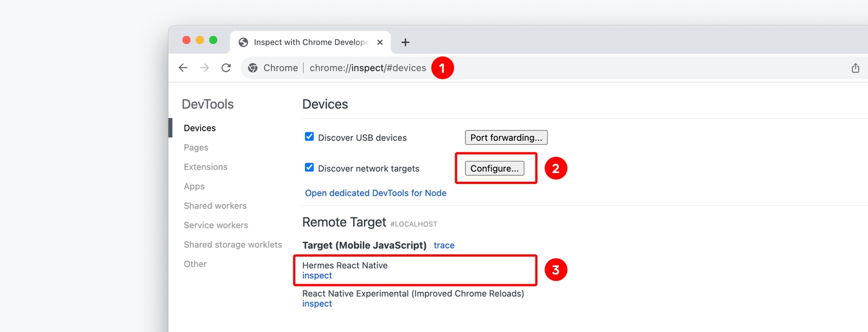Go back with the browser back arrow

point(183,68)
